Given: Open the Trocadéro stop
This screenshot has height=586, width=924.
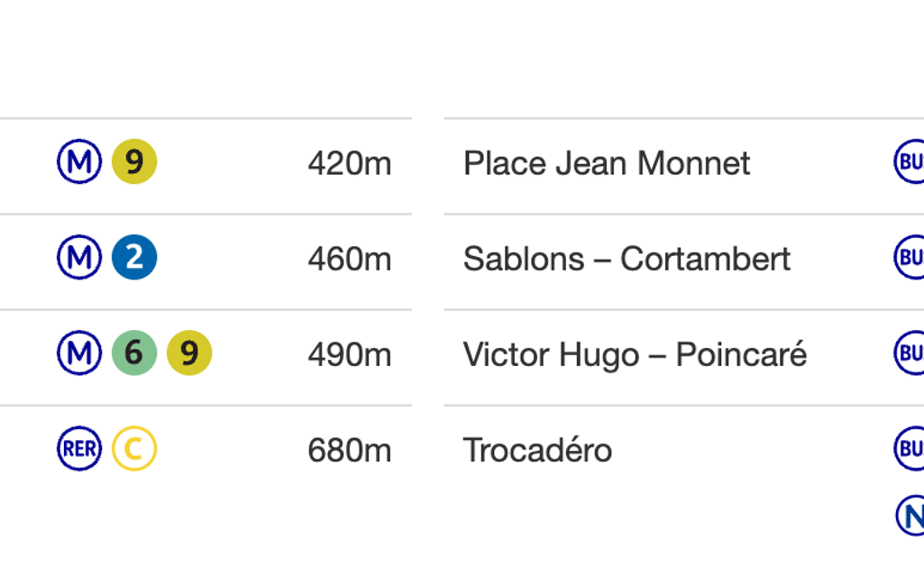Looking at the screenshot, I should [x=537, y=450].
